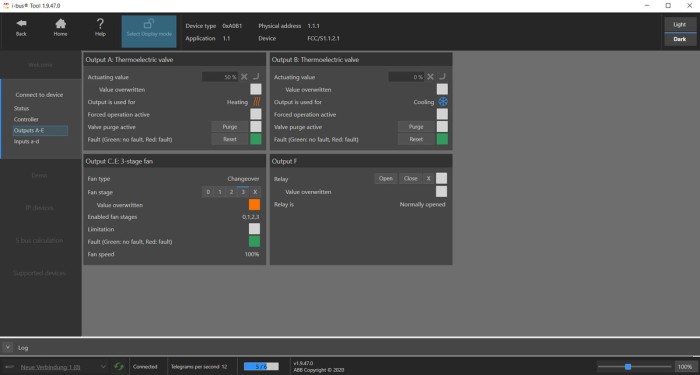Switch to Dark display theme
Image resolution: width=700 pixels, height=375 pixels.
click(679, 39)
